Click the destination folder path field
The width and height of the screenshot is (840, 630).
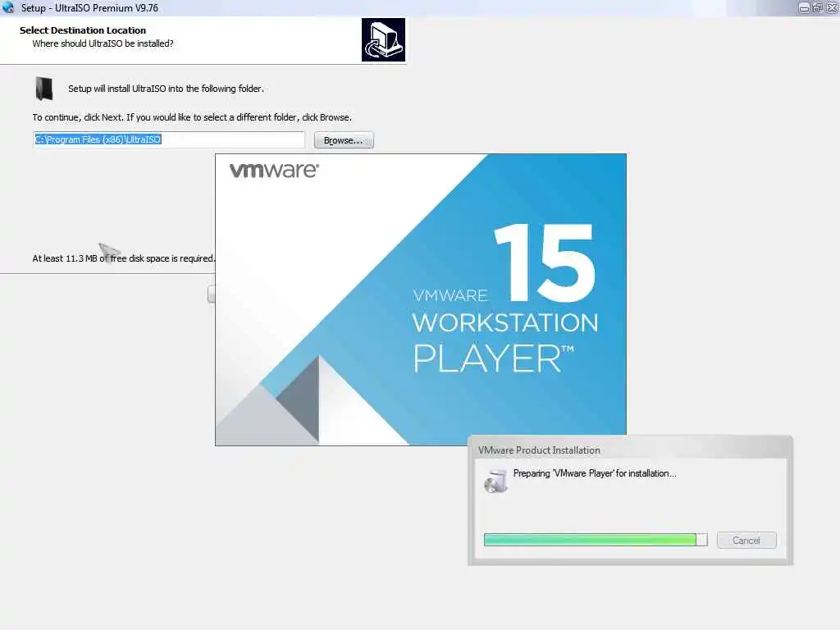click(x=169, y=139)
